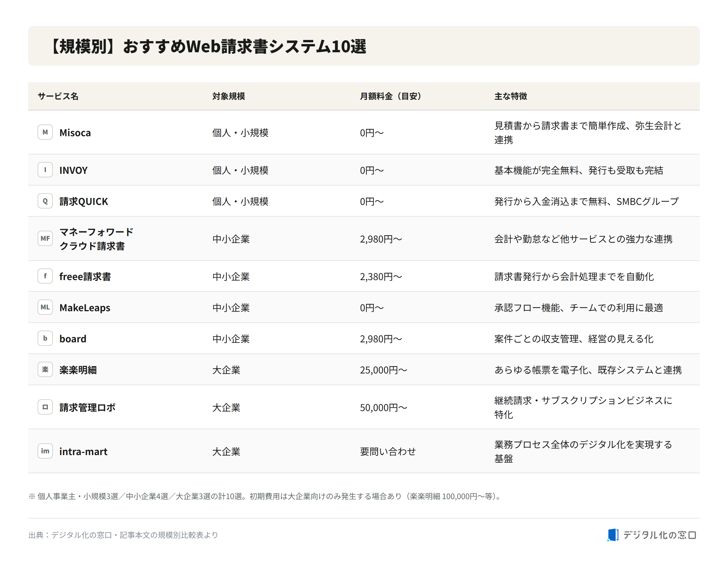728x569 pixels.
Task: Select the service name '請求管理ロボ'
Action: point(87,408)
